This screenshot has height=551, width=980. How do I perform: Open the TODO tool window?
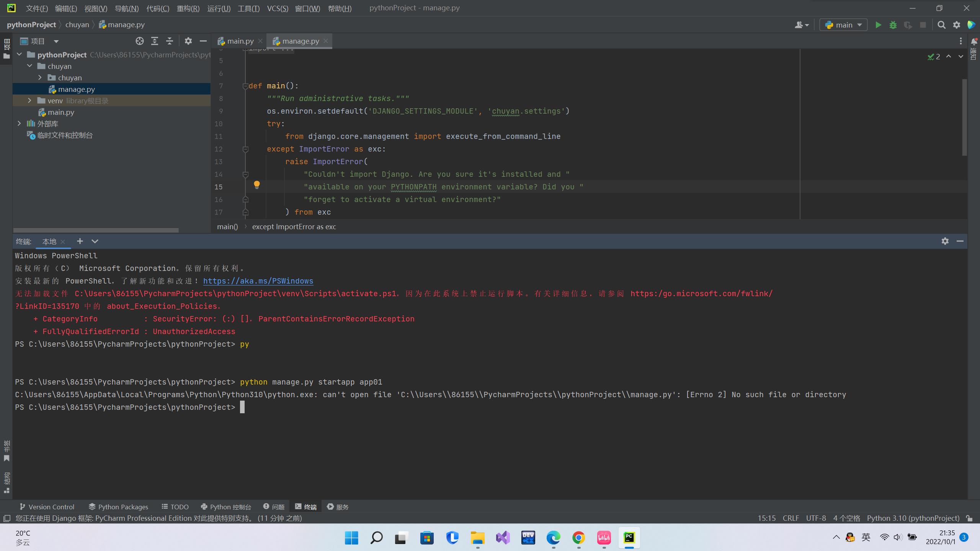(x=175, y=507)
